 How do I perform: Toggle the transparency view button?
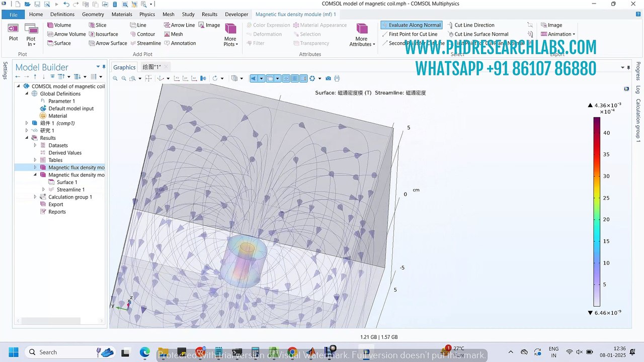pos(270,78)
